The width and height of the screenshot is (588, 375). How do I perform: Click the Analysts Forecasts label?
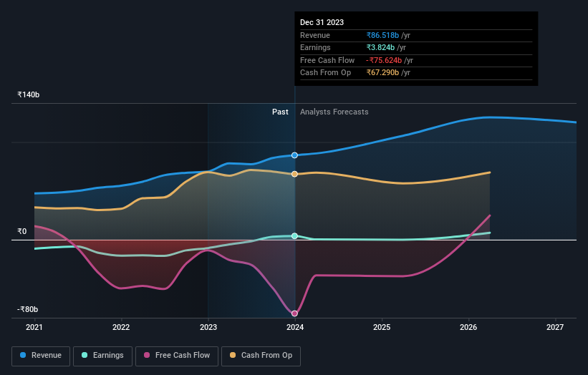click(x=334, y=112)
